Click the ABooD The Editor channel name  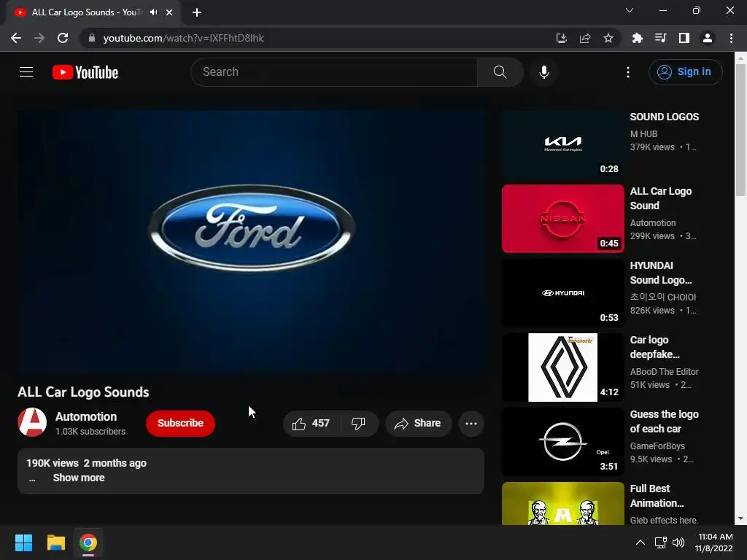(x=664, y=371)
